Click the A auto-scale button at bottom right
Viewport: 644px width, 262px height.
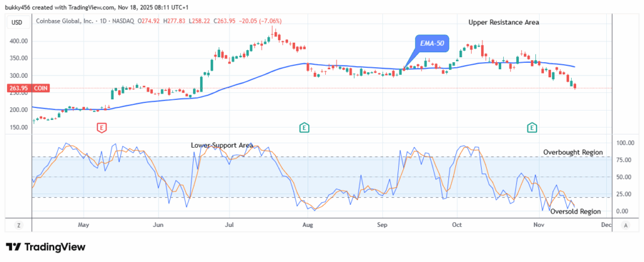coord(626,225)
